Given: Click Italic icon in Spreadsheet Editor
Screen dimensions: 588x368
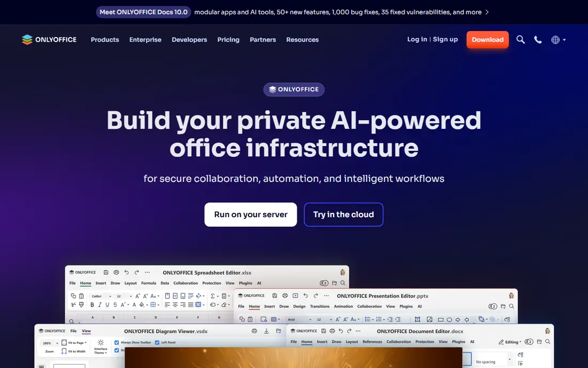Looking at the screenshot, I should (100, 304).
